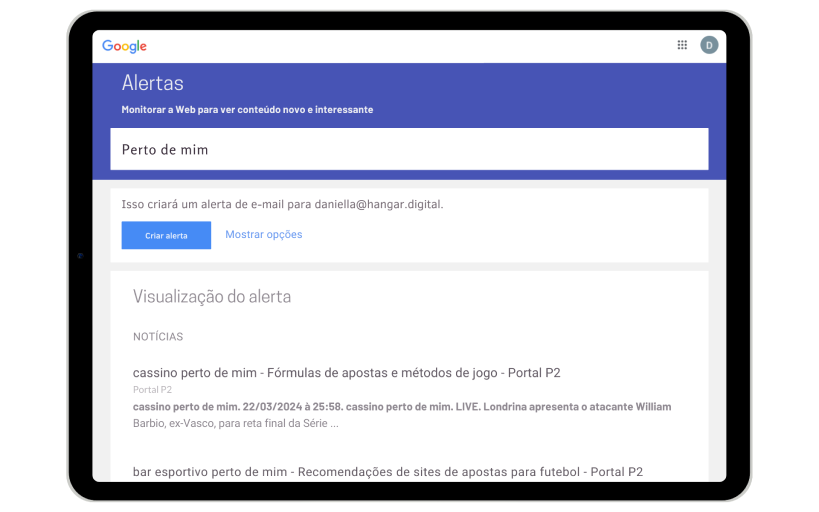The height and width of the screenshot is (512, 819).
Task: Click the NOTÍCIAS section label
Action: (x=158, y=337)
